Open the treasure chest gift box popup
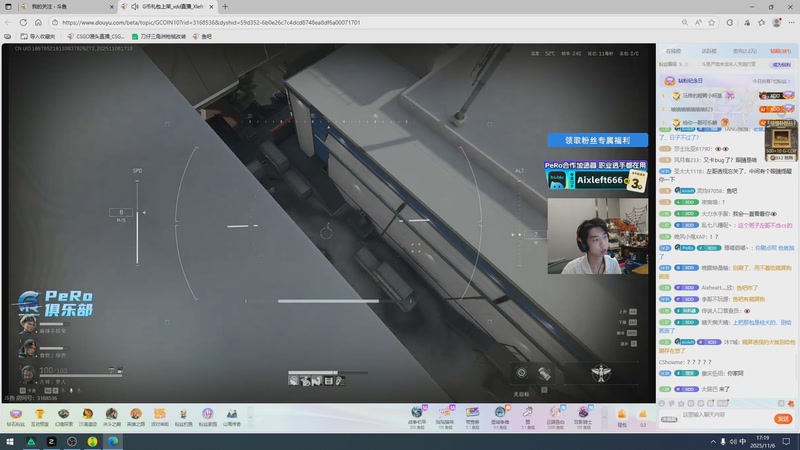The height and width of the screenshot is (450, 800). click(x=781, y=140)
